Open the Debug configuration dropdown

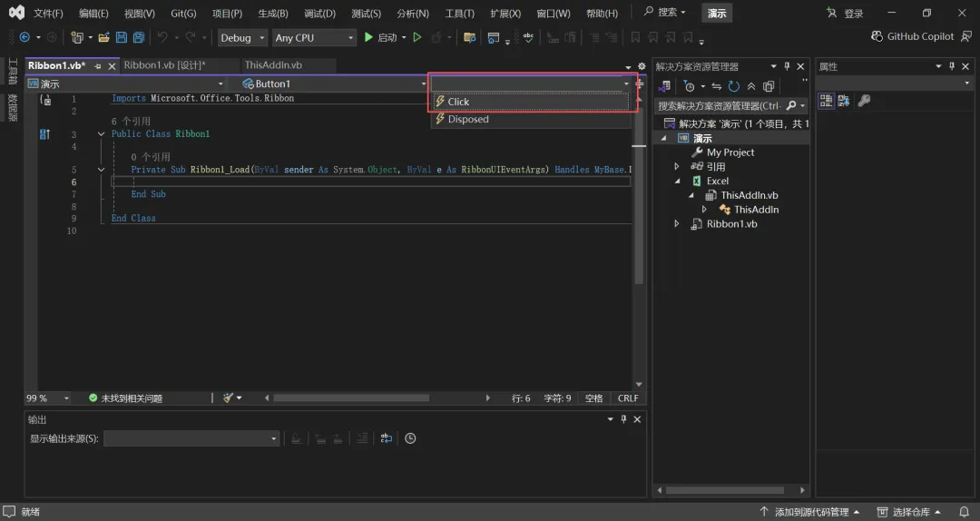(242, 37)
